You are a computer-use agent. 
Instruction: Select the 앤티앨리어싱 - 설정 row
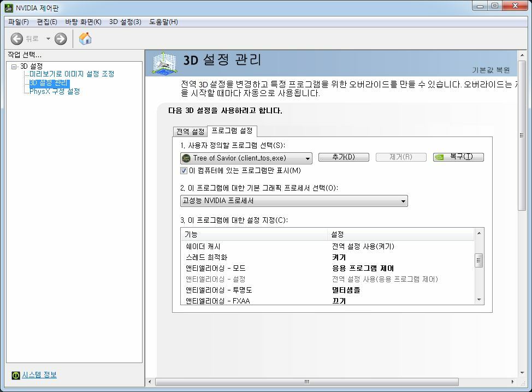[x=328, y=279]
